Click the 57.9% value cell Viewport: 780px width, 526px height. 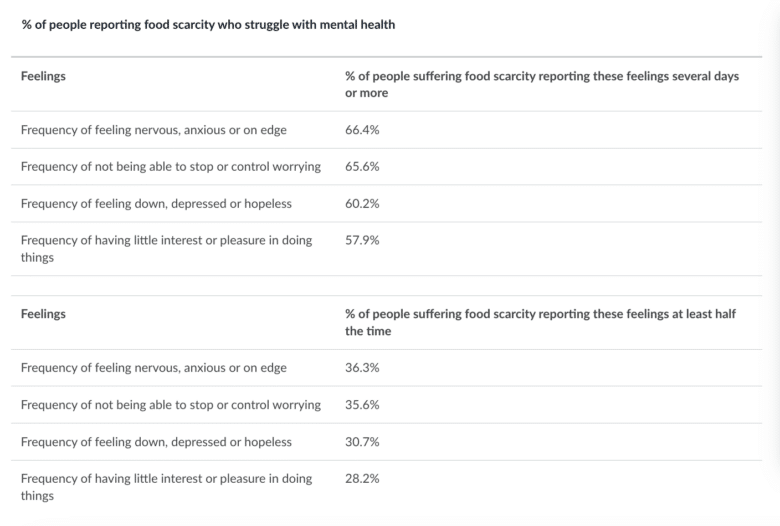click(362, 240)
